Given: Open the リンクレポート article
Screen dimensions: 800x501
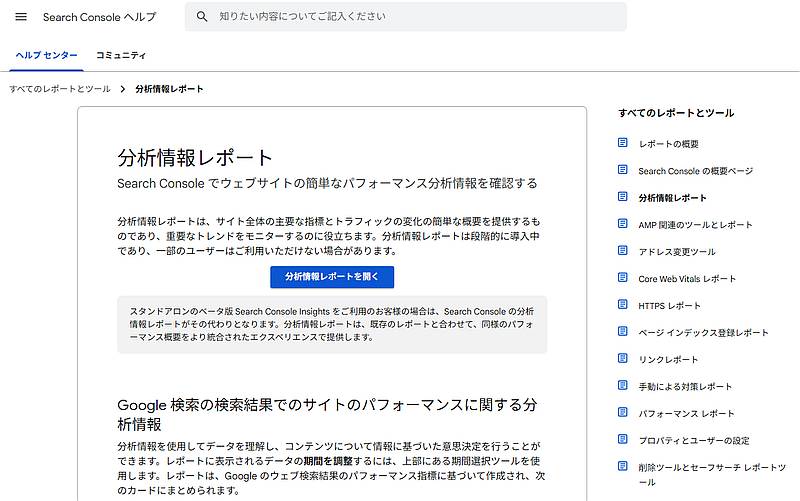Looking at the screenshot, I should point(668,360).
